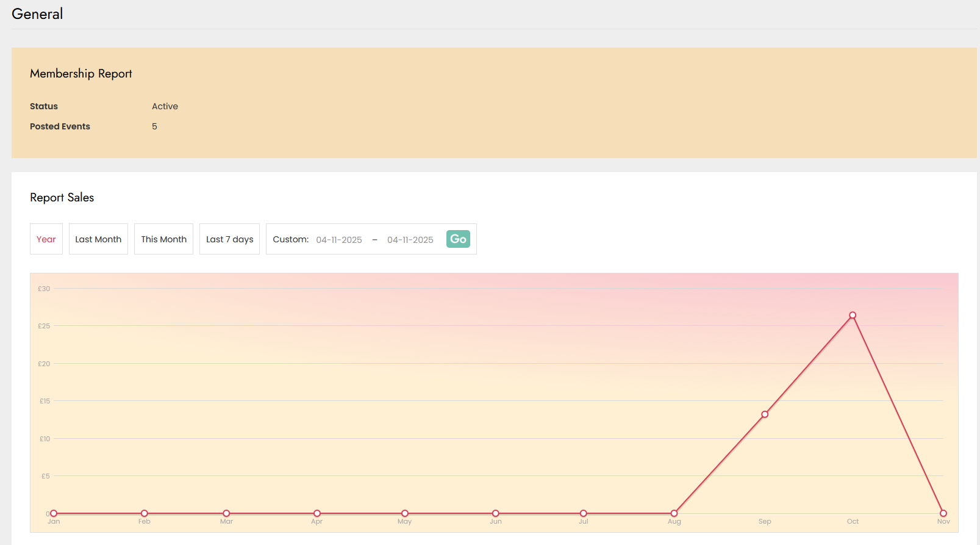Click the October peak data point
The image size is (980, 545).
point(853,316)
